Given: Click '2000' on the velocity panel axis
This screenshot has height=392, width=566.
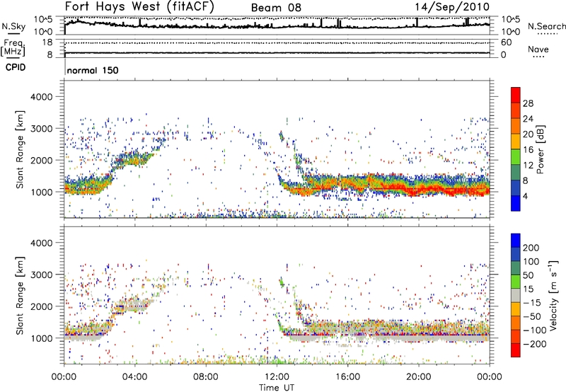Looking at the screenshot, I should point(41,306).
